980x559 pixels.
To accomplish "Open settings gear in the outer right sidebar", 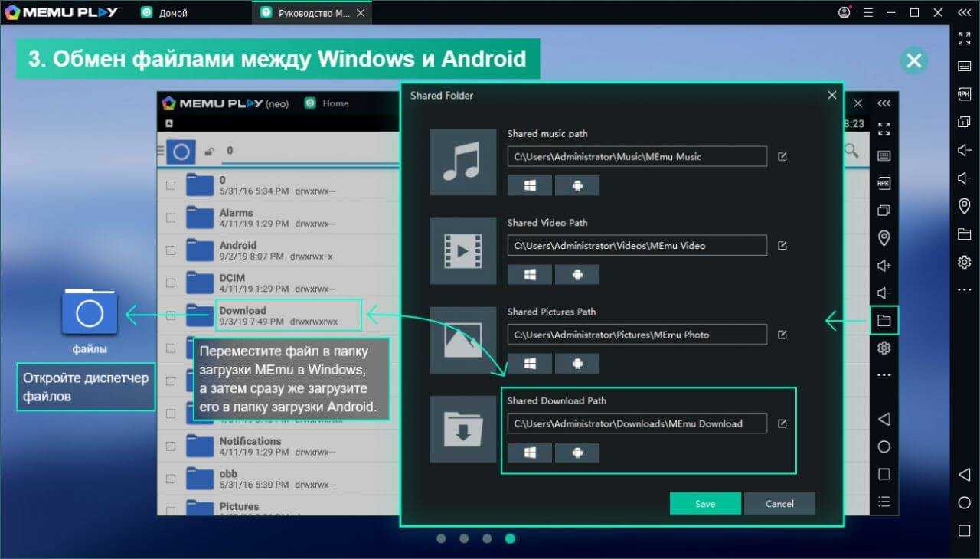I will click(x=964, y=262).
